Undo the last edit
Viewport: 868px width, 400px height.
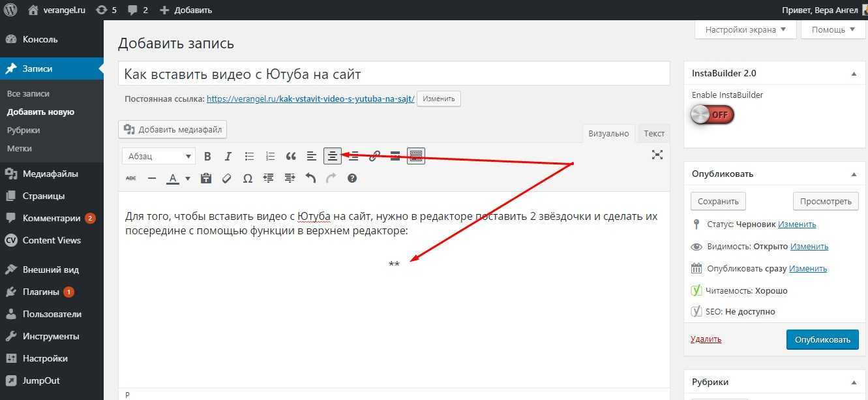(x=310, y=178)
